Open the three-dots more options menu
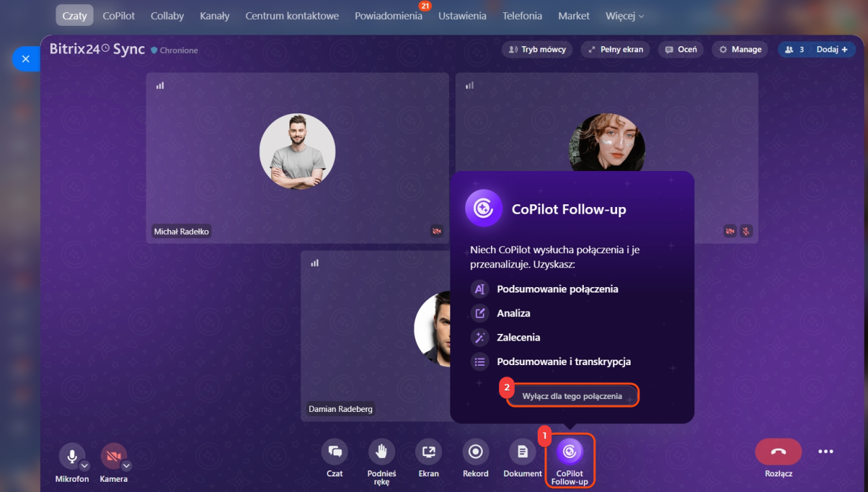Viewport: 868px width, 492px height. [x=825, y=451]
